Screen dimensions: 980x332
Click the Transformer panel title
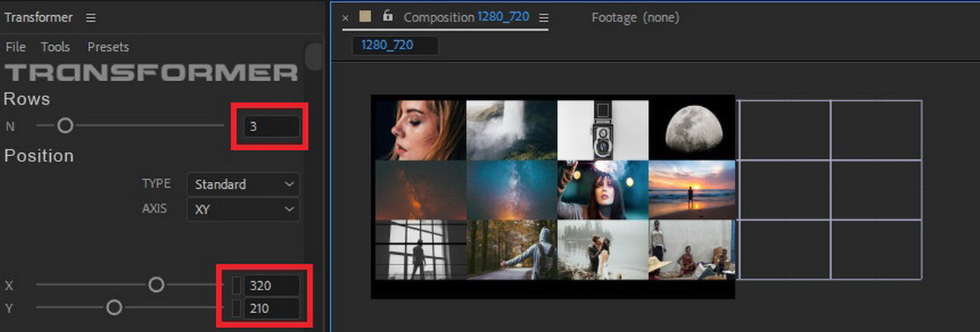click(39, 17)
